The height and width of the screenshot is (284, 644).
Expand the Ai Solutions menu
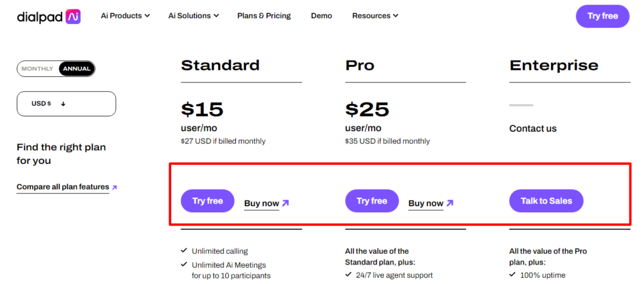click(x=194, y=16)
